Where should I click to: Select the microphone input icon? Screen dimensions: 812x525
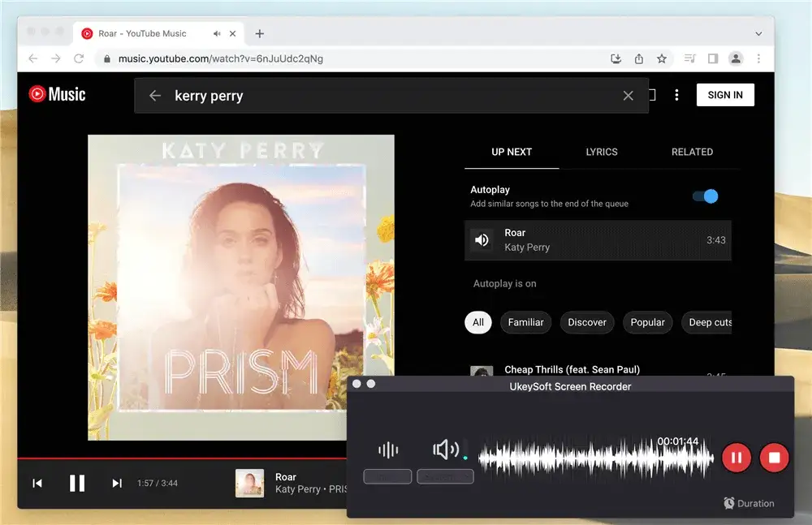(x=388, y=449)
